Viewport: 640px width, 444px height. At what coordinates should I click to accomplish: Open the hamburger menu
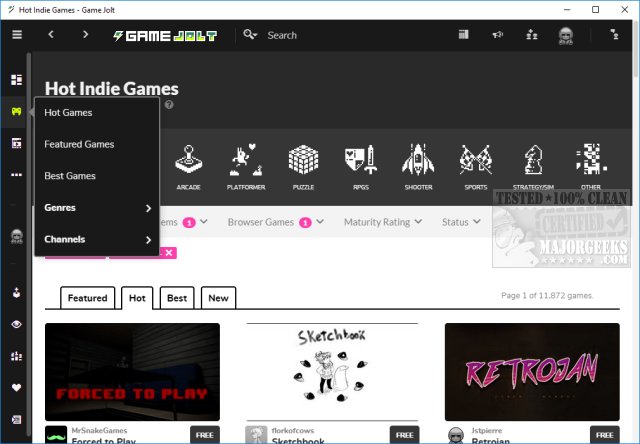click(x=17, y=35)
